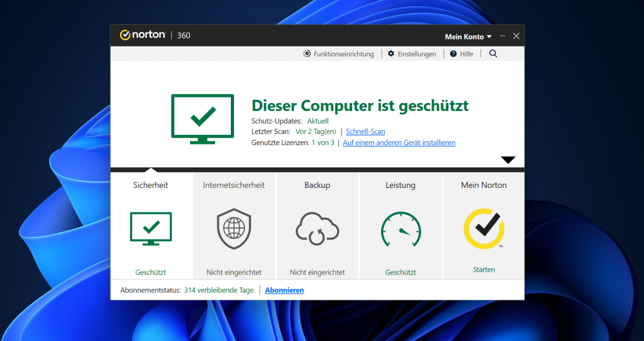Click the 1 von 3 licence count

(x=323, y=143)
